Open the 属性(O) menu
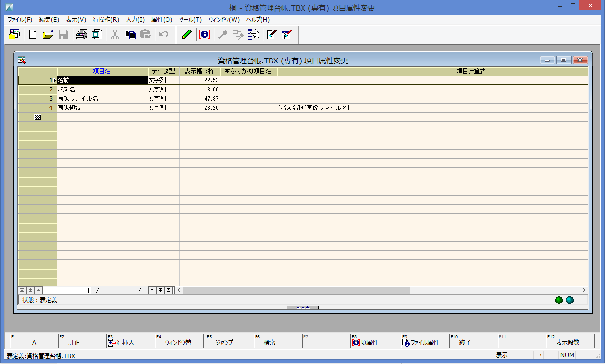 161,20
